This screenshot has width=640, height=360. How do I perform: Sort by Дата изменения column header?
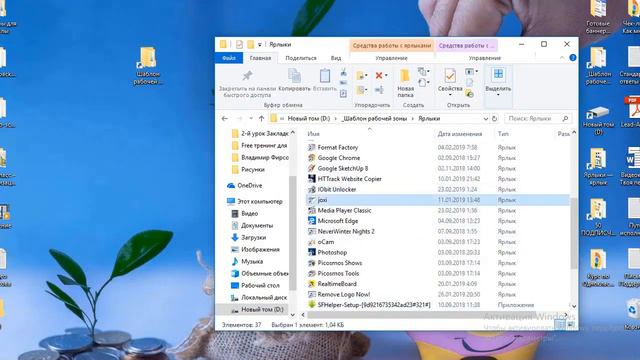(x=460, y=134)
